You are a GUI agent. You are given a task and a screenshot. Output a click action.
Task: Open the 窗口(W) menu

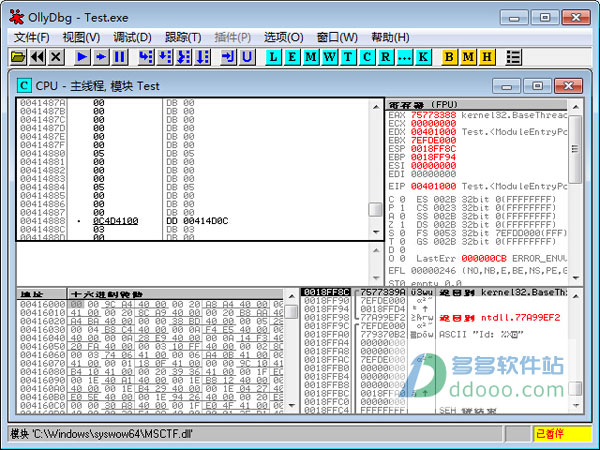tap(337, 38)
